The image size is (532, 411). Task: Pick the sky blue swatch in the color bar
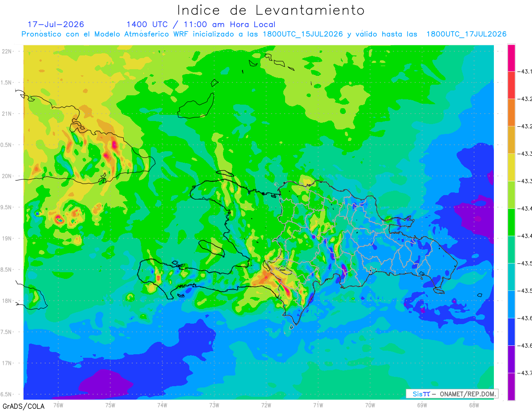click(x=511, y=305)
